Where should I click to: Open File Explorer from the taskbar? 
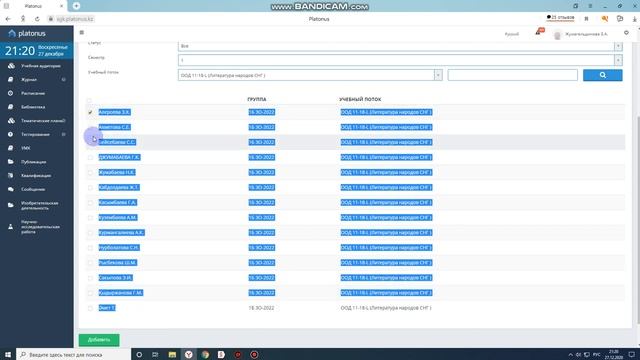click(x=172, y=355)
